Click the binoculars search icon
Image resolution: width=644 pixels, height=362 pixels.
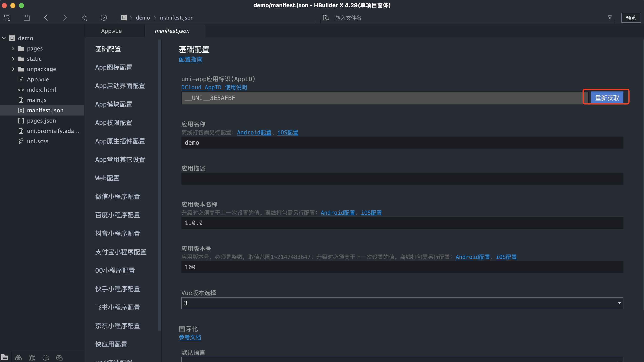pyautogui.click(x=18, y=357)
